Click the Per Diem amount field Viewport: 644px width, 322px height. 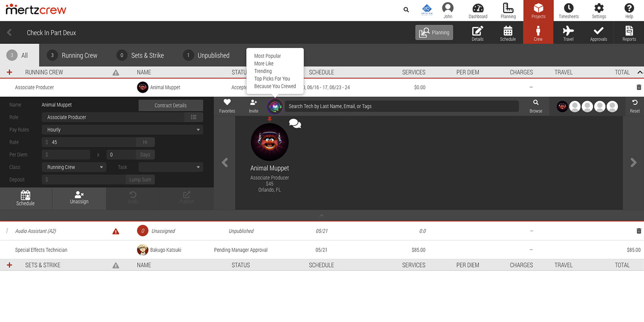click(x=66, y=155)
